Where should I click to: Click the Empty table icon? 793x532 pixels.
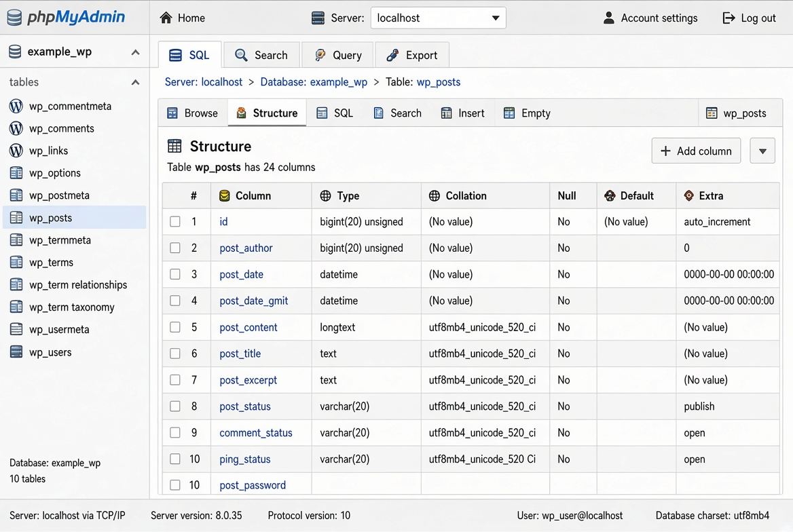click(x=509, y=113)
